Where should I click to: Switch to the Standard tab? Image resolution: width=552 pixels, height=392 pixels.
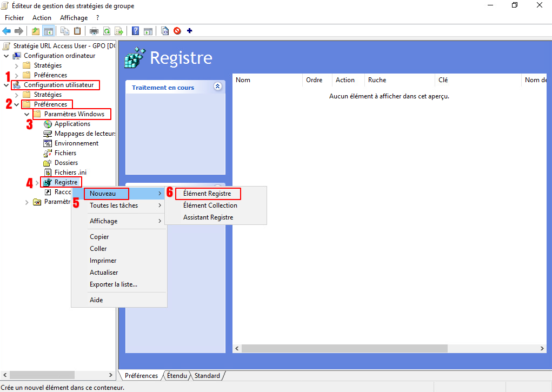point(207,376)
